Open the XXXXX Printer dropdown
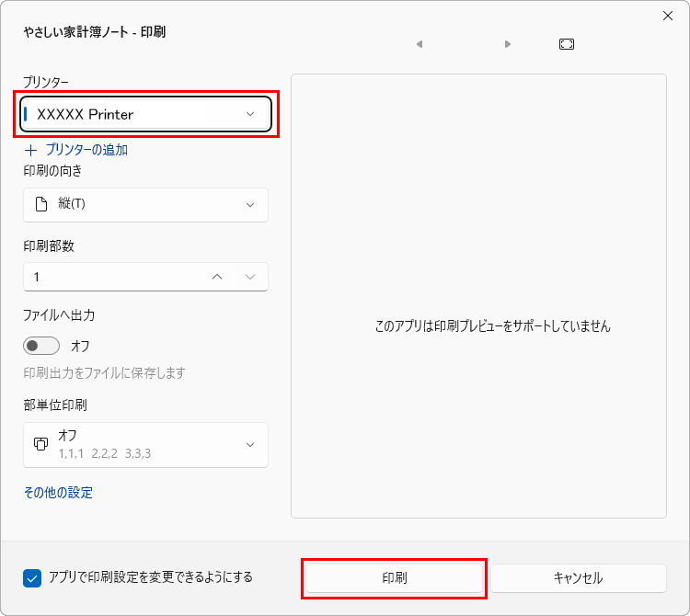This screenshot has width=690, height=616. click(145, 114)
